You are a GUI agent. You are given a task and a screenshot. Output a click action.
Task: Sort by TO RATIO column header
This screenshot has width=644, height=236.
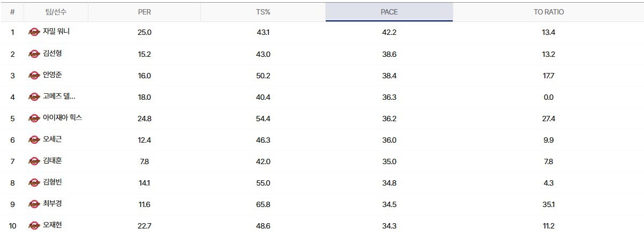tap(548, 12)
